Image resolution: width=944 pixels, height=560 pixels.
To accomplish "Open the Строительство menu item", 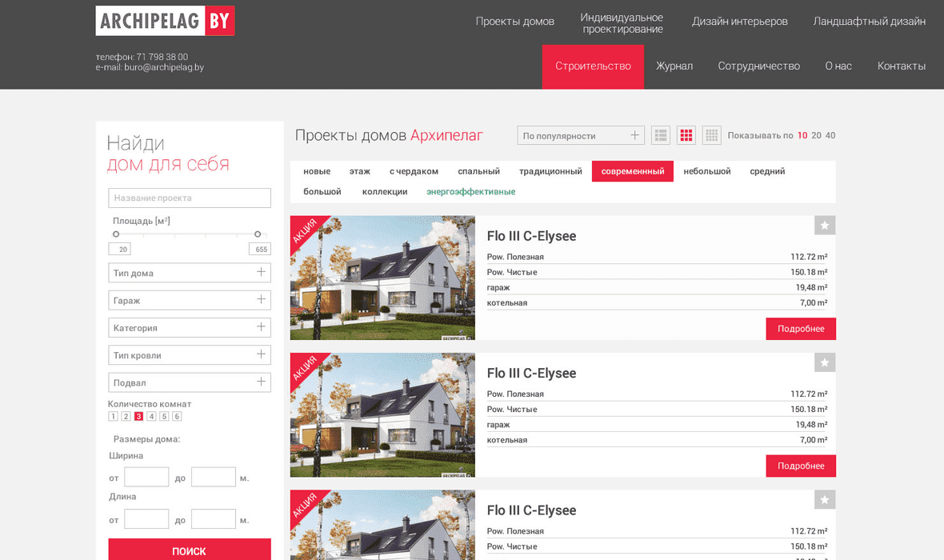I will [x=593, y=66].
